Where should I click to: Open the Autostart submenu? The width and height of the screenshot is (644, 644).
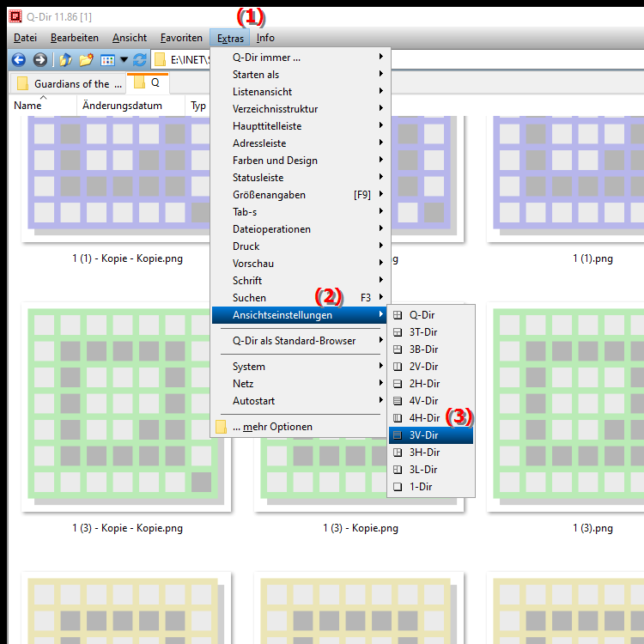300,401
